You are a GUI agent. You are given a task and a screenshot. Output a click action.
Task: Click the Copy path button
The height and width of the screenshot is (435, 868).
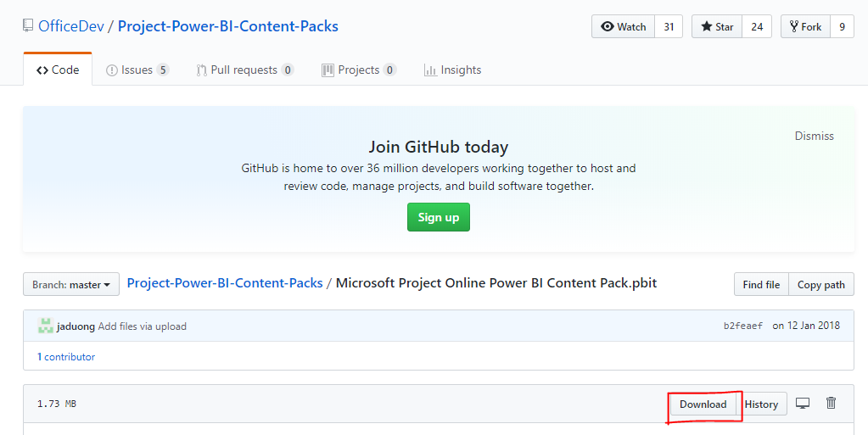[x=821, y=284]
